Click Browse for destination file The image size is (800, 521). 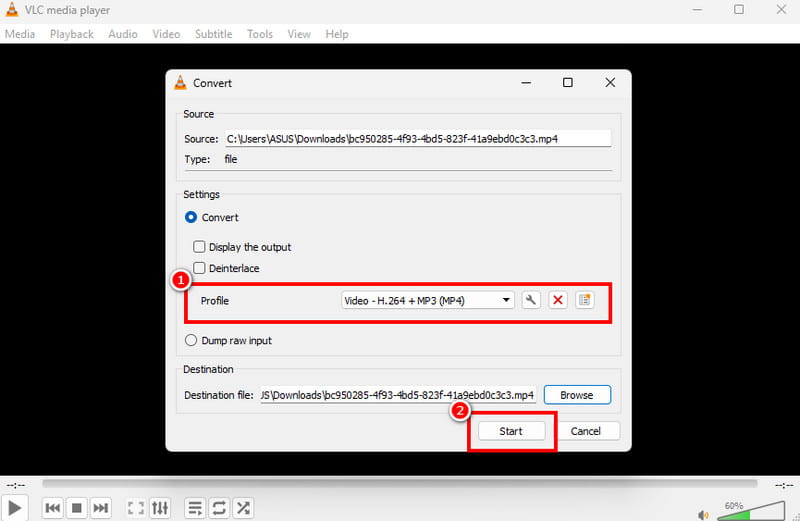pos(577,395)
